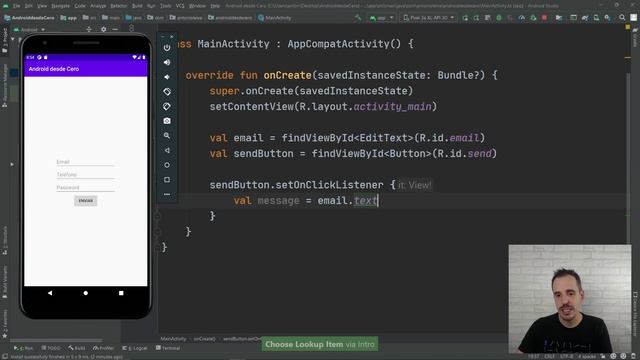Tap the Android home button on the phone
The image size is (640, 360).
85,293
